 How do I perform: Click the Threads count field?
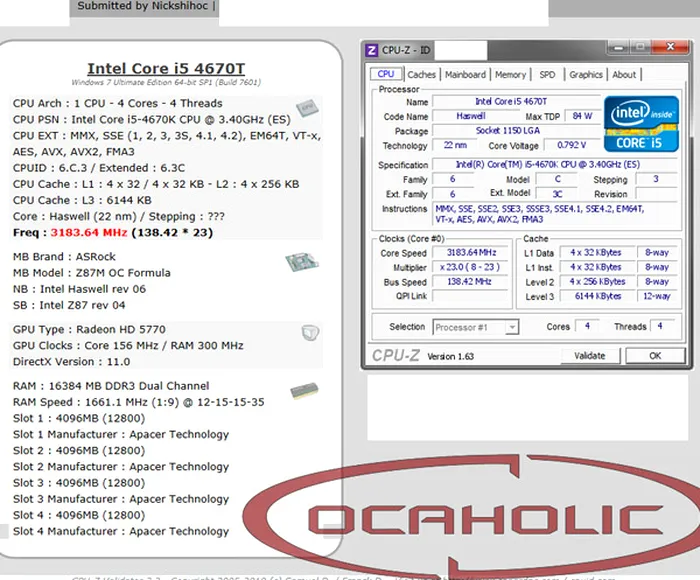tap(664, 326)
